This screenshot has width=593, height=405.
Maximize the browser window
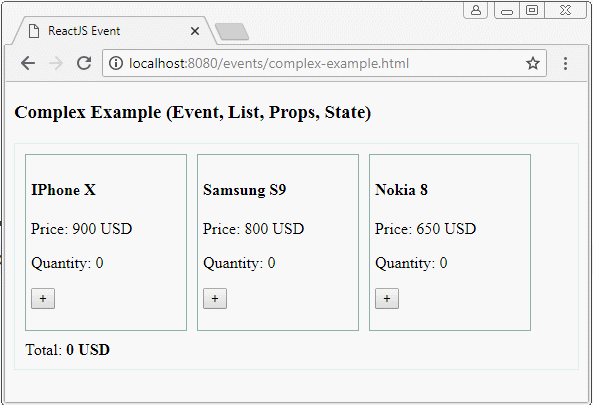(x=532, y=10)
